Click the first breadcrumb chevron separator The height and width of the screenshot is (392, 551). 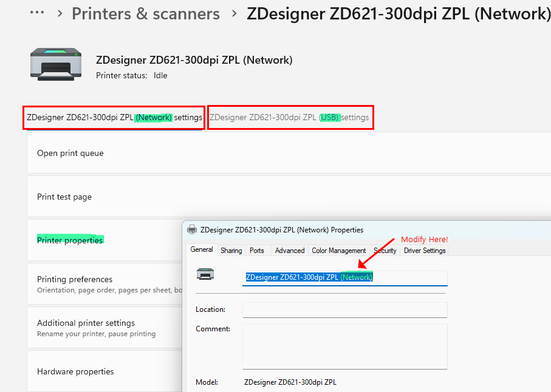[60, 14]
